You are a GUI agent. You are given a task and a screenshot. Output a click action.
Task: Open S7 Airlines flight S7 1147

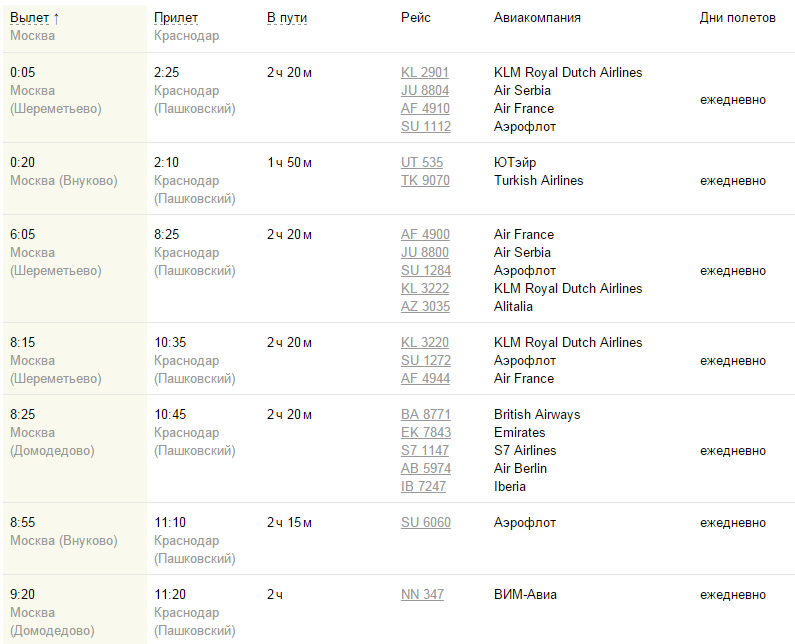pyautogui.click(x=425, y=451)
